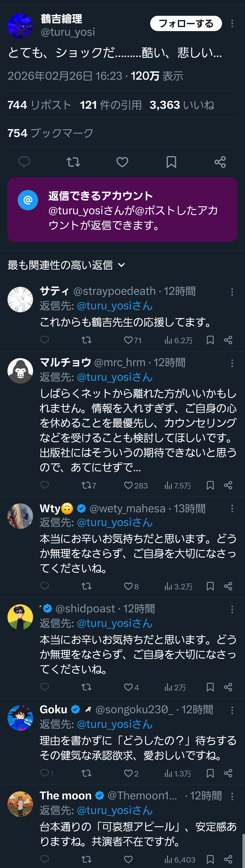The image size is (245, 868).
Task: Open more options on サティ's reply
Action: 232,292
